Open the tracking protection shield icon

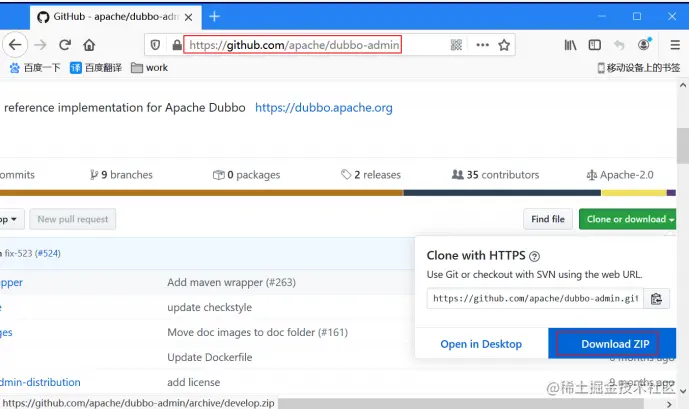pos(155,45)
